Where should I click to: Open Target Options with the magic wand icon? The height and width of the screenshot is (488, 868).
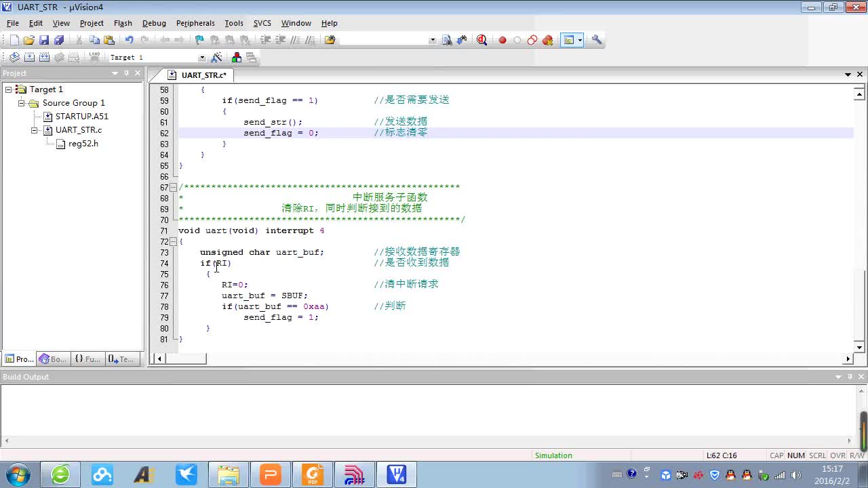[x=217, y=58]
